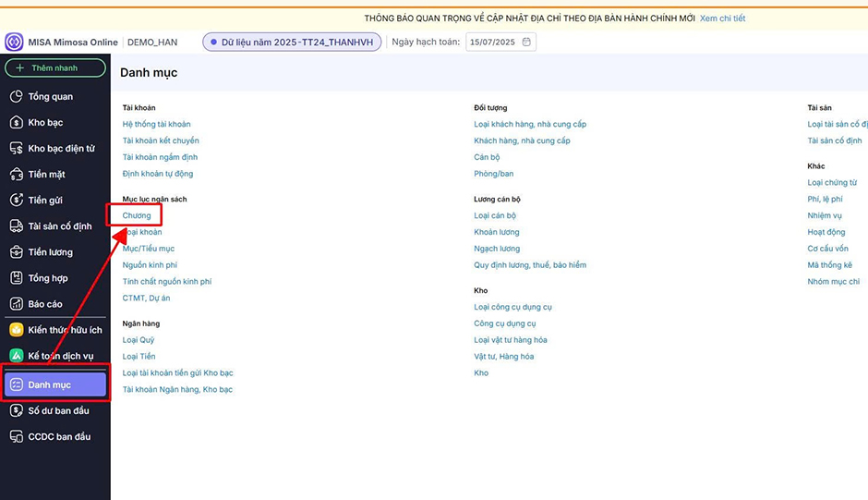Click the Báo cáo sidebar icon

pyautogui.click(x=16, y=303)
